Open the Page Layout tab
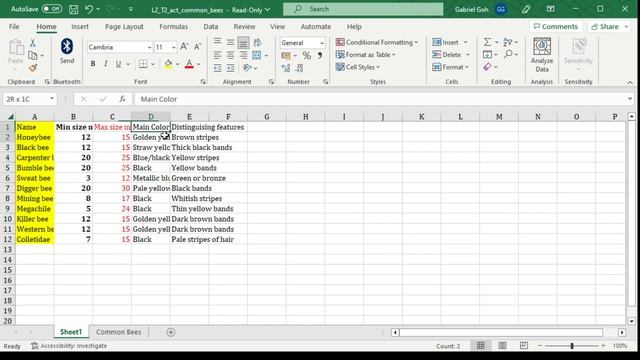640x360 pixels. pyautogui.click(x=124, y=27)
